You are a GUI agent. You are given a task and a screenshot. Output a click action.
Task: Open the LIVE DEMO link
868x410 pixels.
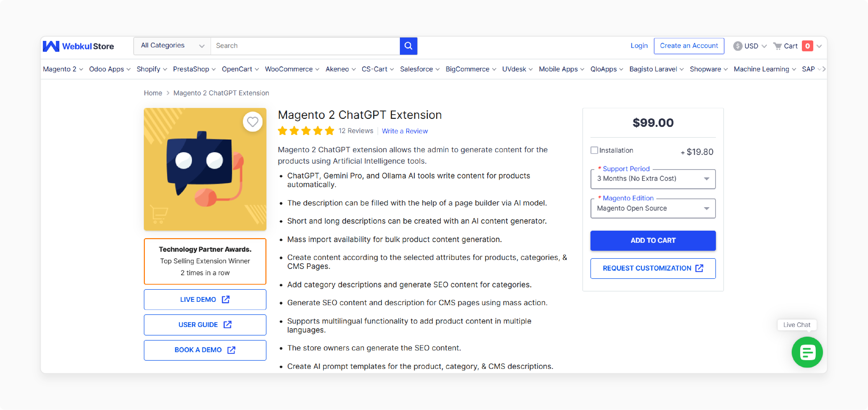(x=205, y=300)
